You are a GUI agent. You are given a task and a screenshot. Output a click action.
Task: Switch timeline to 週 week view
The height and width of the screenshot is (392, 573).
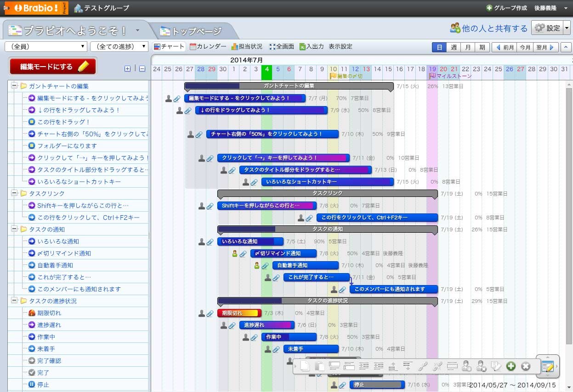[453, 47]
